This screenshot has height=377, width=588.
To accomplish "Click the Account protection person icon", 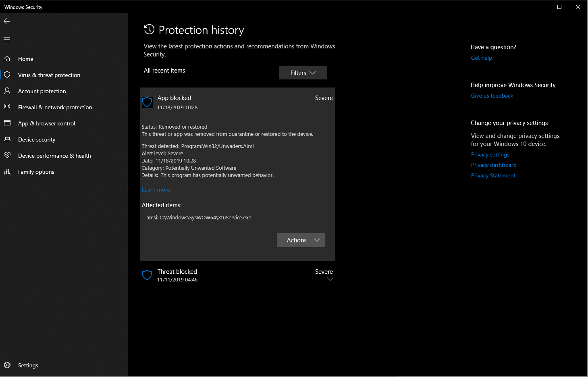I will point(7,91).
